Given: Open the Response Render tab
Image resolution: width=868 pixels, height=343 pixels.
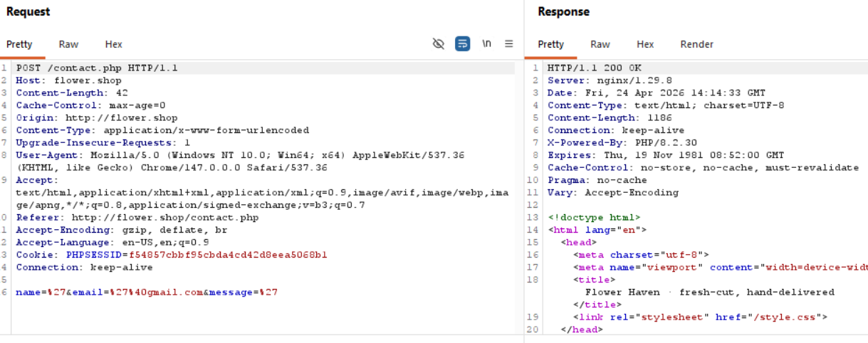Looking at the screenshot, I should coord(696,44).
